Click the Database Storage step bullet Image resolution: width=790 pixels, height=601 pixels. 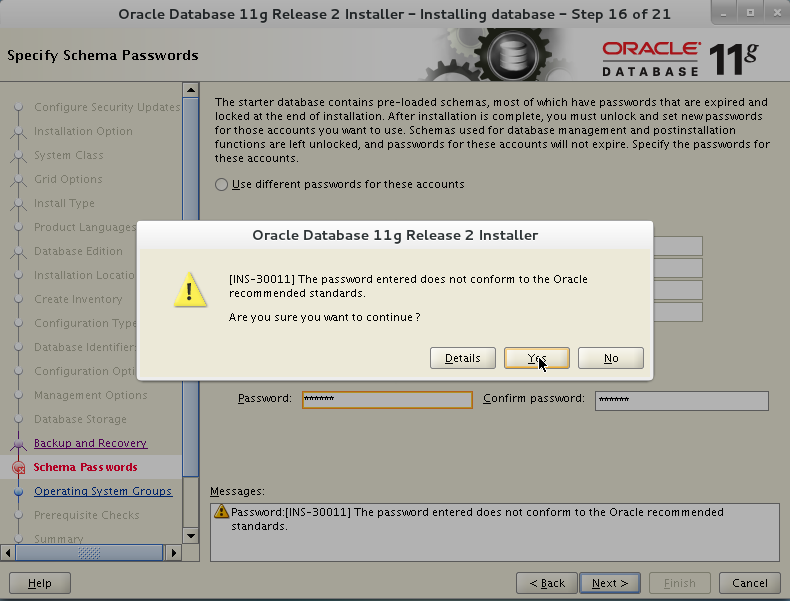pyautogui.click(x=19, y=419)
